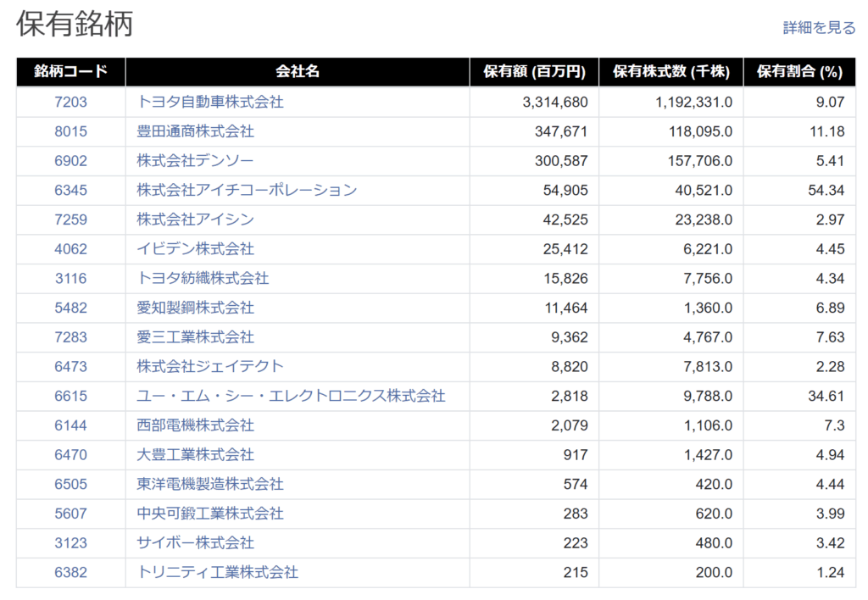Select the 42,525 holding value cell
Image resolution: width=868 pixels, height=600 pixels.
coord(534,219)
